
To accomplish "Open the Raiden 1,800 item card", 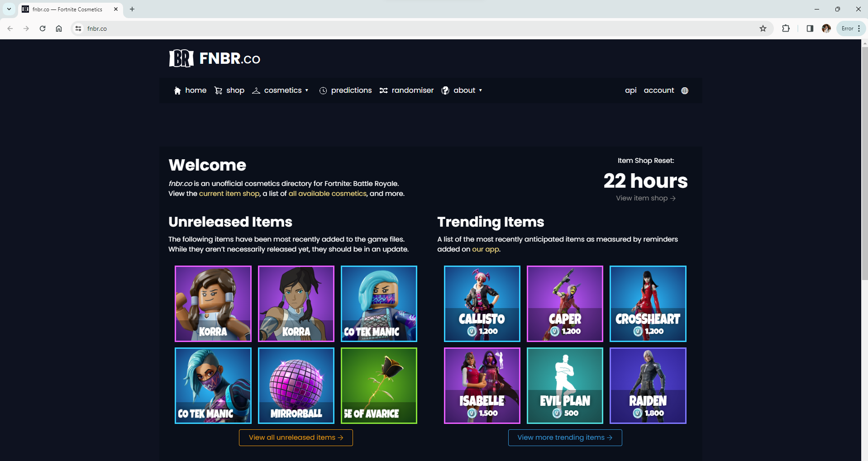I will 648,385.
